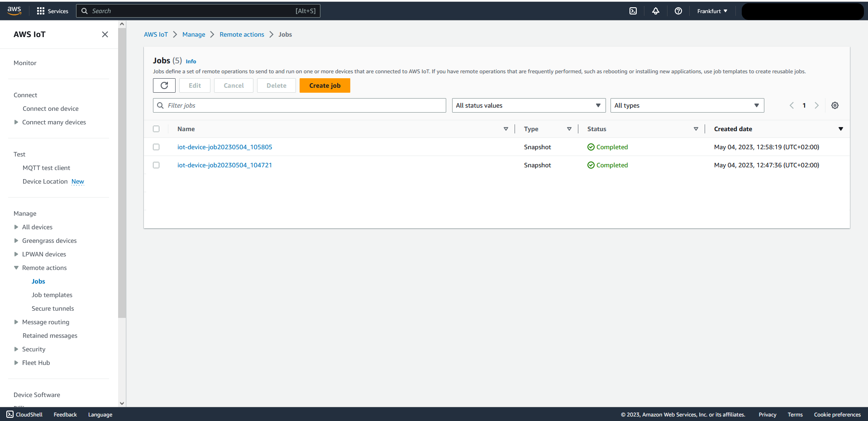The height and width of the screenshot is (421, 868).
Task: Expand All devices in Manage
Action: [x=16, y=227]
